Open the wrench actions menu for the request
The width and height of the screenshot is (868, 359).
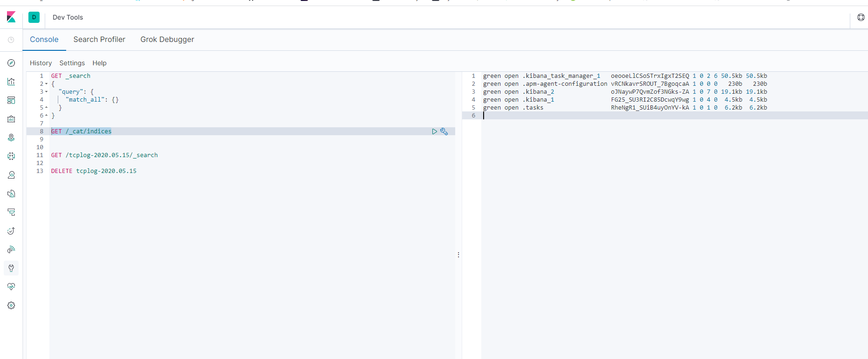coord(444,131)
